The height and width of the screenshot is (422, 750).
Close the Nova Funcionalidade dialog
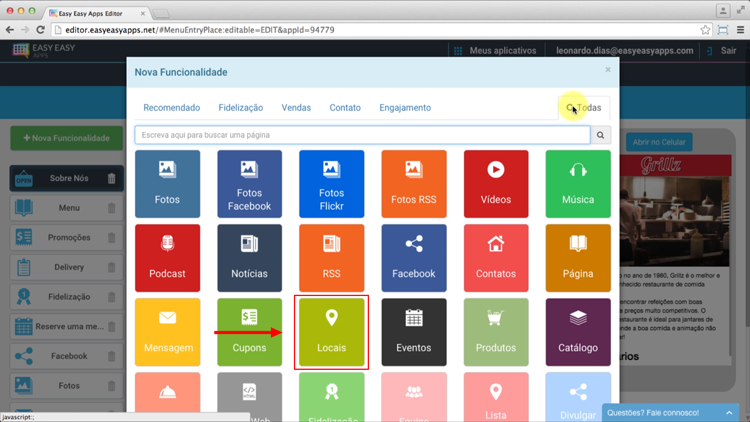(607, 70)
